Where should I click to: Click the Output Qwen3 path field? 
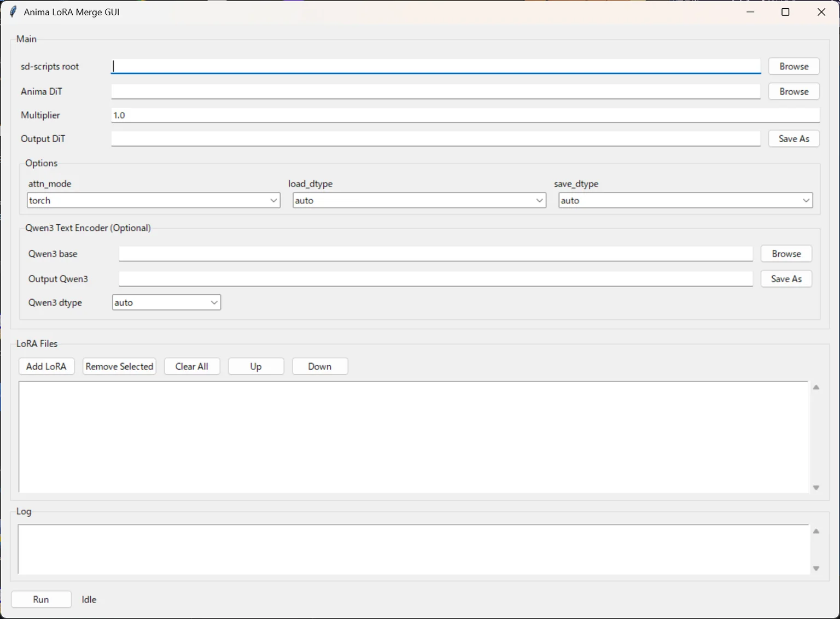click(436, 279)
